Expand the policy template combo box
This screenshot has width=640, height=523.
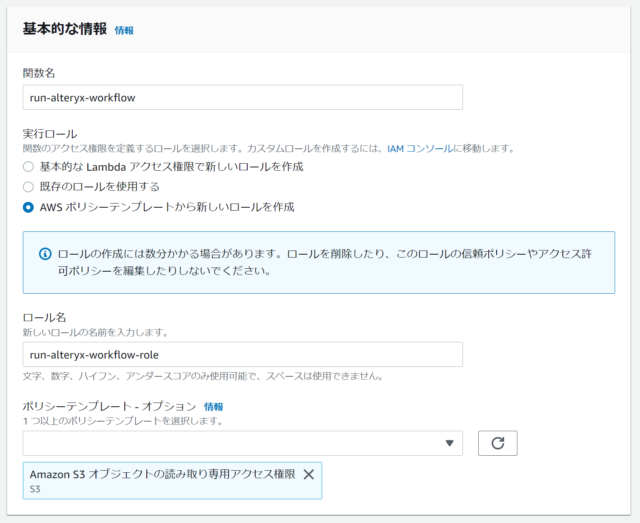pyautogui.click(x=242, y=443)
